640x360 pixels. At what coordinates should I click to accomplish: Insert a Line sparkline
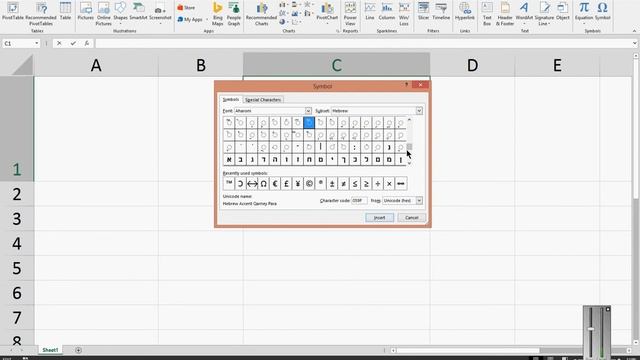coord(370,12)
